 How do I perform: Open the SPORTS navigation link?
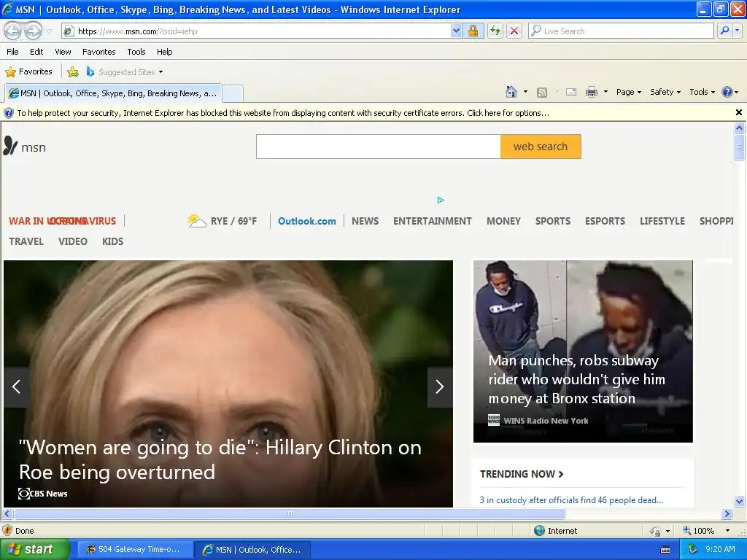coord(553,221)
